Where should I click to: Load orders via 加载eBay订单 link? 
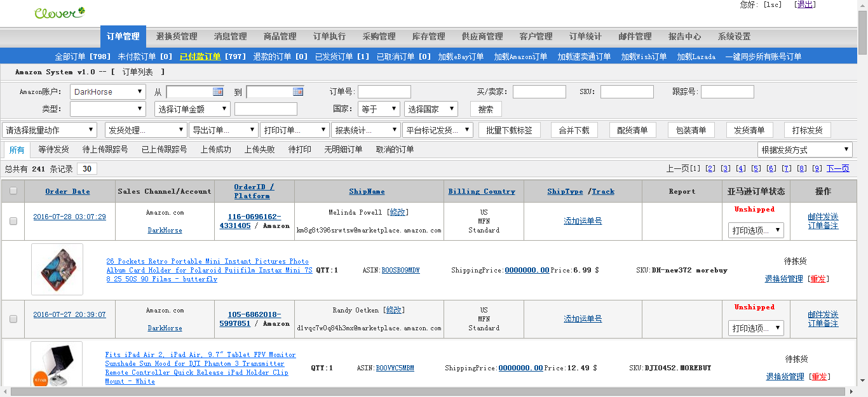[461, 57]
